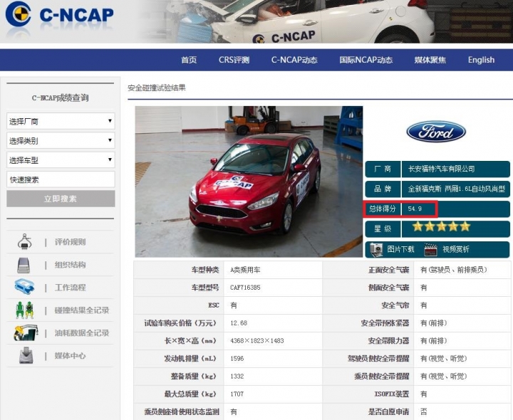Select the 安全气帘 label
Image resolution: width=513 pixels, height=420 pixels.
pyautogui.click(x=395, y=305)
